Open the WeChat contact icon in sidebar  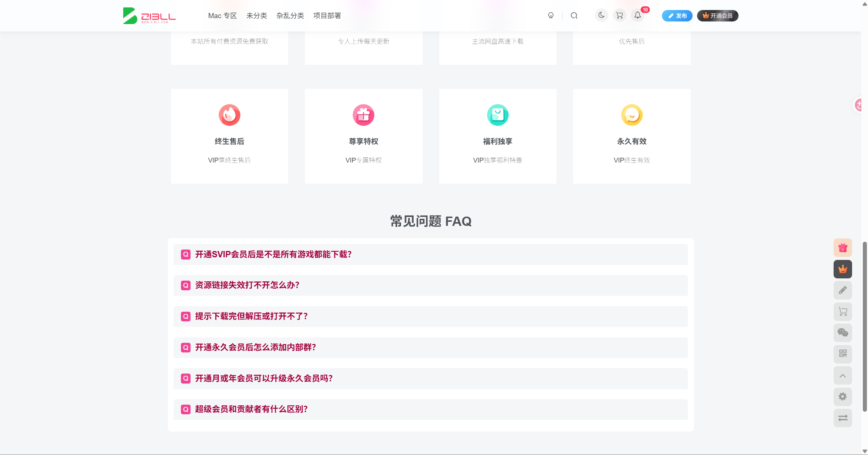[842, 333]
